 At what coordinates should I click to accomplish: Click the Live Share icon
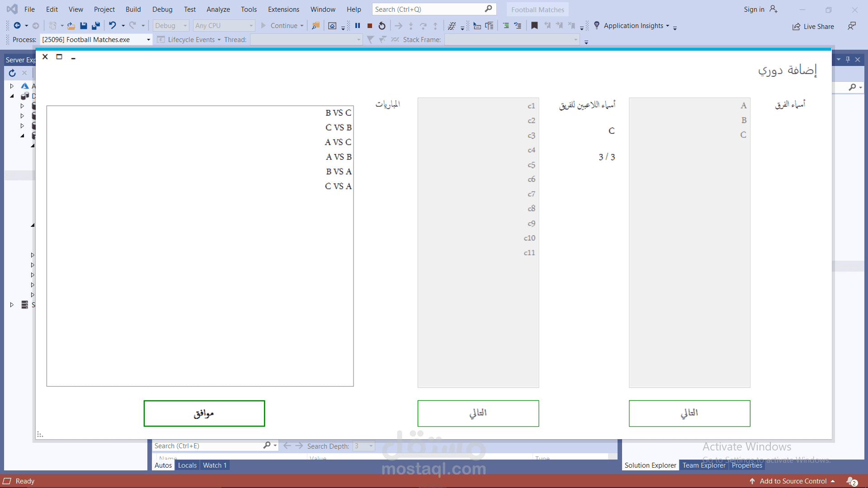point(796,27)
